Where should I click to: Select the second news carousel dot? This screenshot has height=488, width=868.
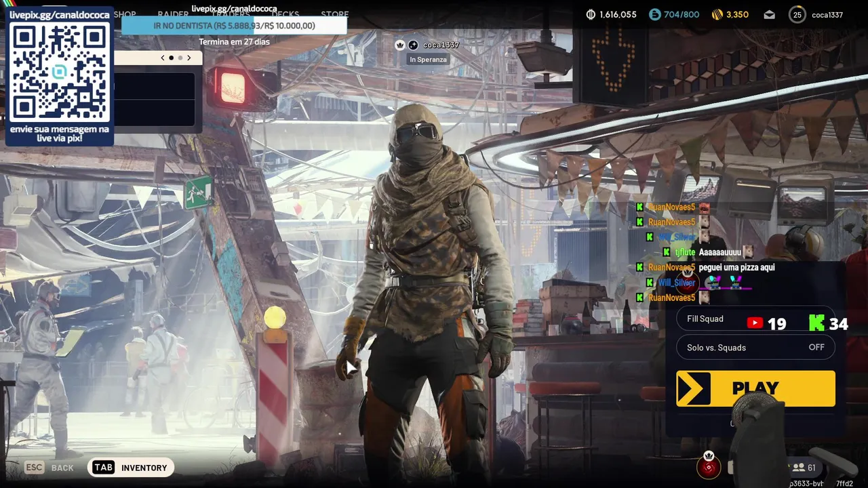[x=180, y=58]
